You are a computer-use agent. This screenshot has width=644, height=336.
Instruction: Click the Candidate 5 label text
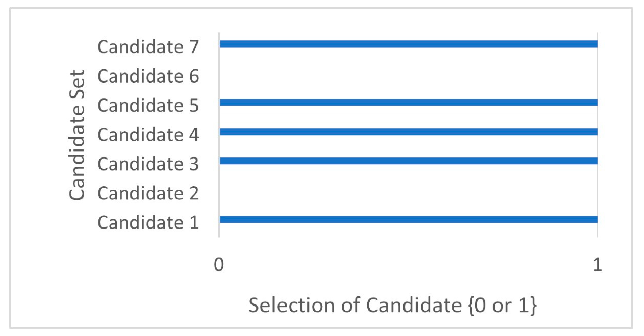pyautogui.click(x=148, y=105)
